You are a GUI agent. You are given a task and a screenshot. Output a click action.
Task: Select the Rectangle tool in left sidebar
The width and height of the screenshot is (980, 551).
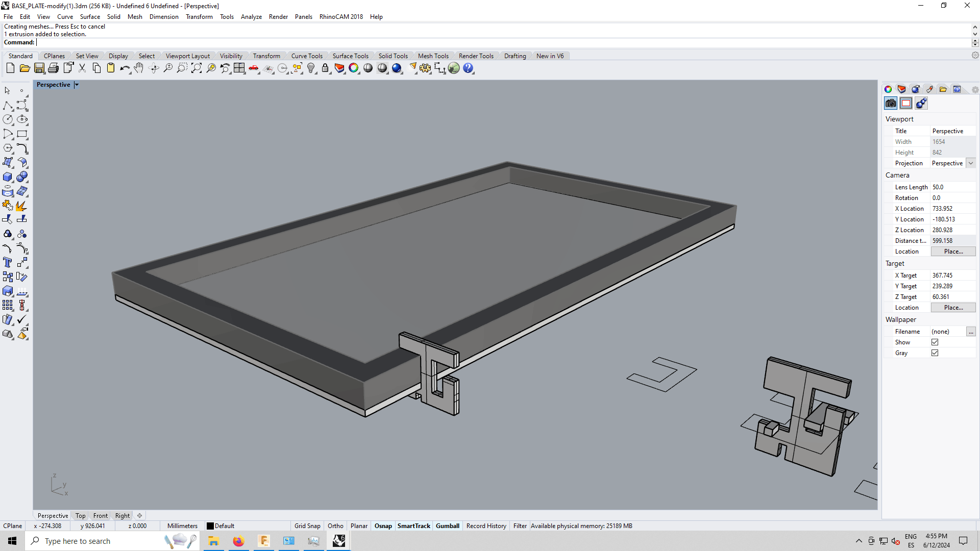pyautogui.click(x=22, y=134)
